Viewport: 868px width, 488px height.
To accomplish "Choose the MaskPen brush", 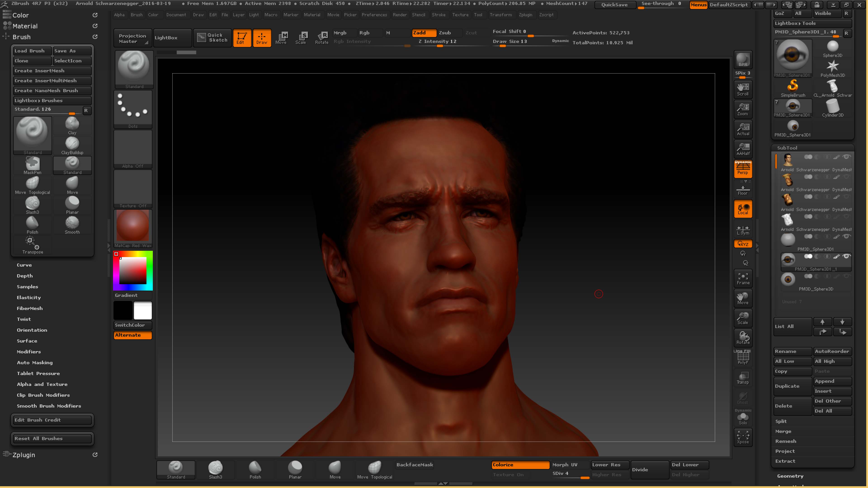I will pos(32,165).
